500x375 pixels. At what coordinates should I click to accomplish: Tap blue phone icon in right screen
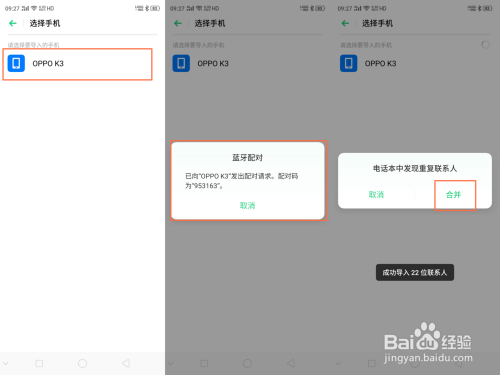tap(349, 63)
